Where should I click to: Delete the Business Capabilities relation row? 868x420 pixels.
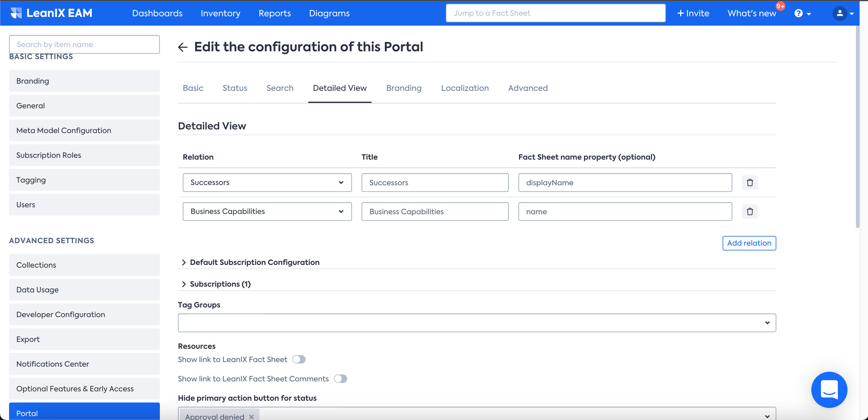pos(750,211)
